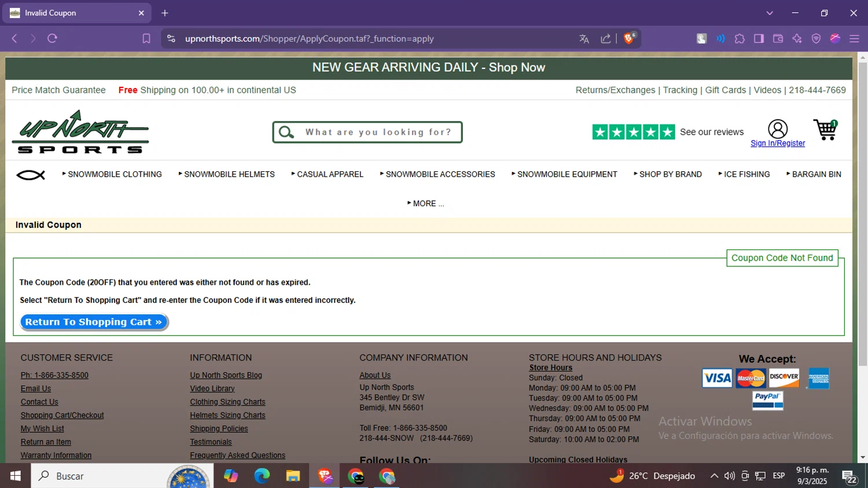Viewport: 868px width, 488px height.
Task: Open the Shopping Cart/Checkout footer link
Action: 62,416
